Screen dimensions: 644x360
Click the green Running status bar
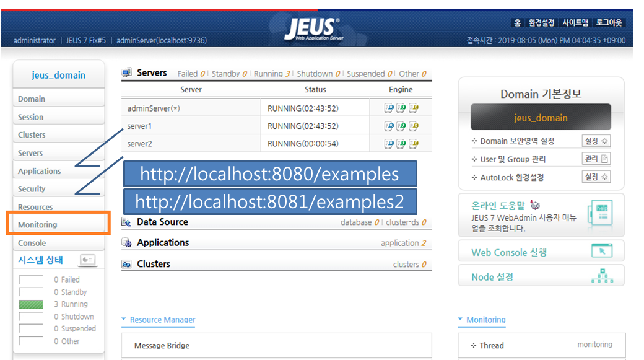click(x=31, y=304)
